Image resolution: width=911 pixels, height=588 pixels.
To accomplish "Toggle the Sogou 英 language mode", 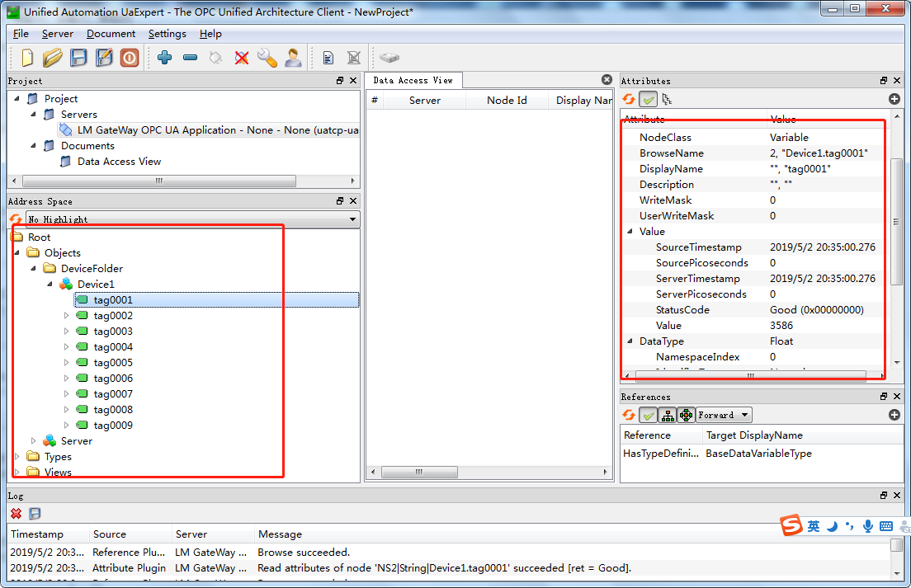I will (x=814, y=526).
